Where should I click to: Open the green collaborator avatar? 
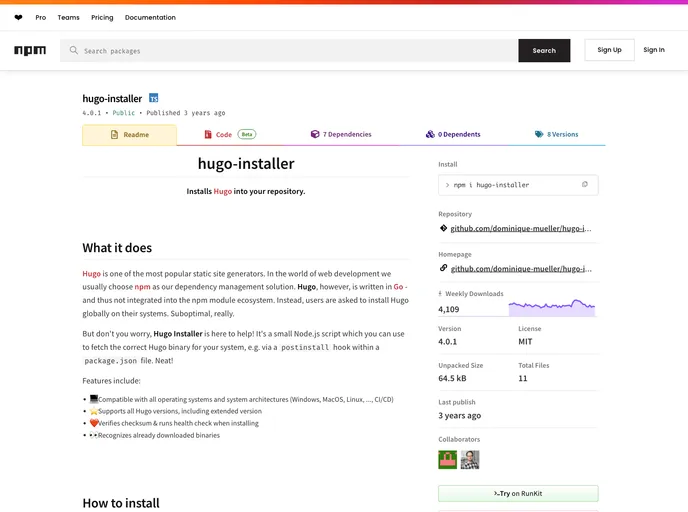pos(448,460)
